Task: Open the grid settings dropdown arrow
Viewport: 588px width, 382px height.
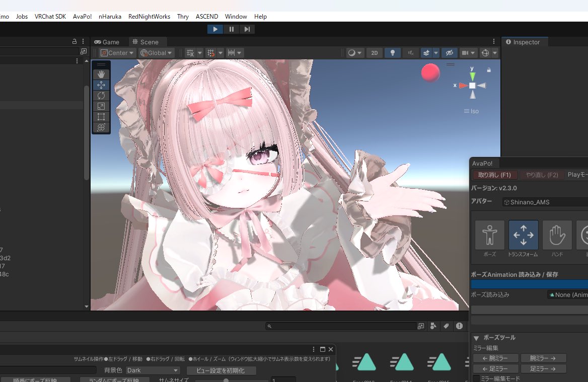Action: click(199, 53)
